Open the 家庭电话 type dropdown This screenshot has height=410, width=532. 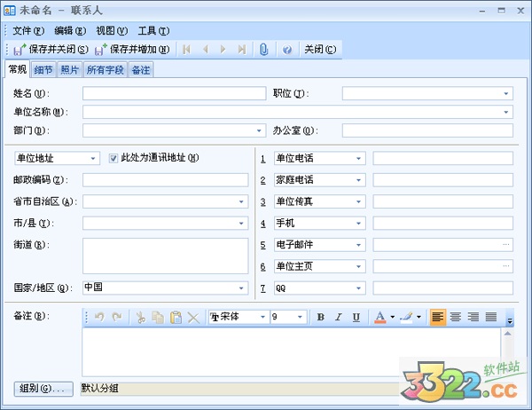coord(358,180)
